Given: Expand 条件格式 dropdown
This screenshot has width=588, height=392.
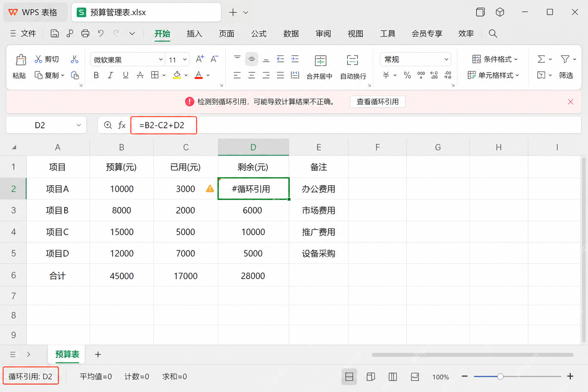Looking at the screenshot, I should (516, 59).
